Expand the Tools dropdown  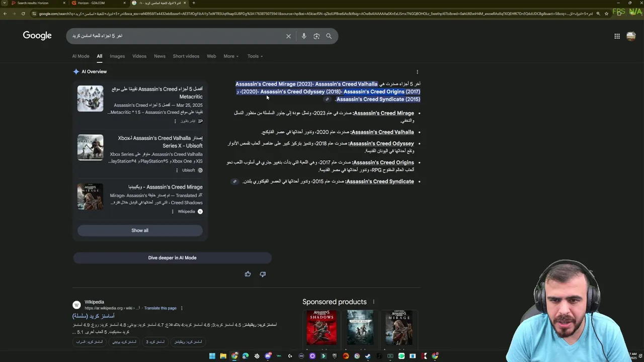[255, 56]
